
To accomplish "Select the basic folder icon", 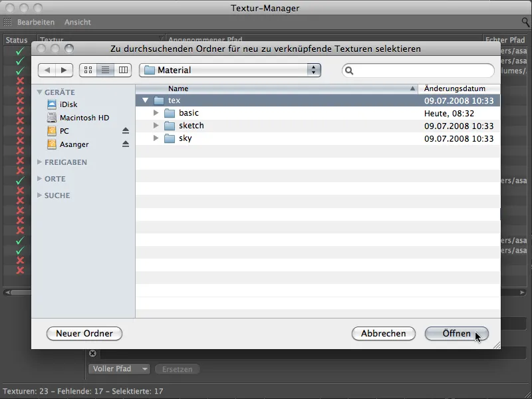I will click(x=170, y=113).
